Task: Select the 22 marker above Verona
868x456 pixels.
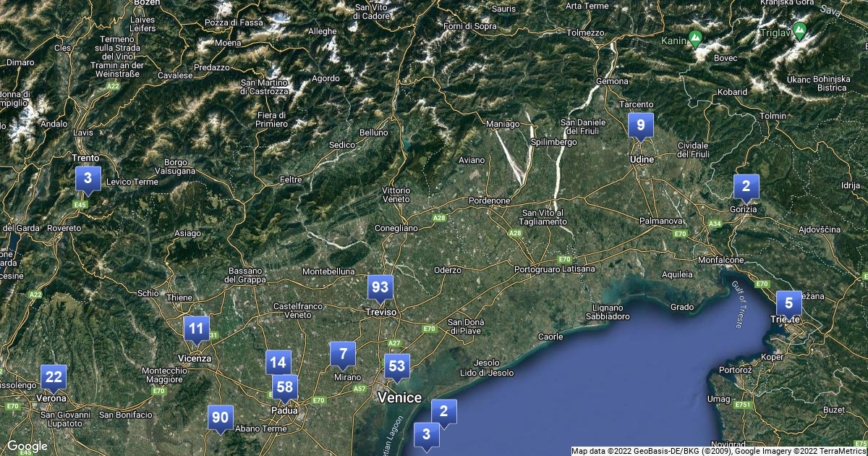Action: (53, 376)
